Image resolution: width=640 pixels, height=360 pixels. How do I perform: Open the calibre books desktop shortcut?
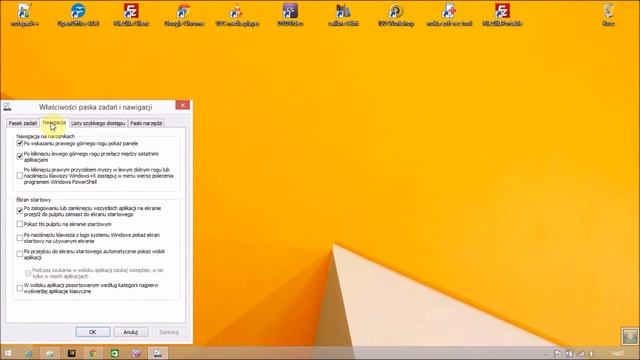pyautogui.click(x=343, y=15)
